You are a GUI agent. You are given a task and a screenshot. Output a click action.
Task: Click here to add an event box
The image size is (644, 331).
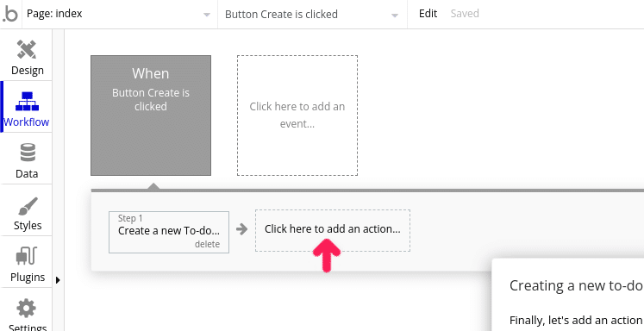click(297, 116)
